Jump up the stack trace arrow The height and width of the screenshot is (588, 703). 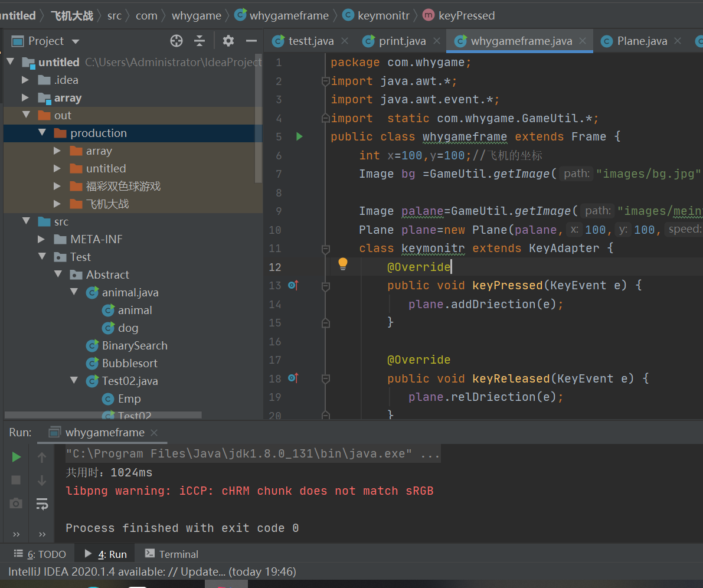pyautogui.click(x=42, y=458)
